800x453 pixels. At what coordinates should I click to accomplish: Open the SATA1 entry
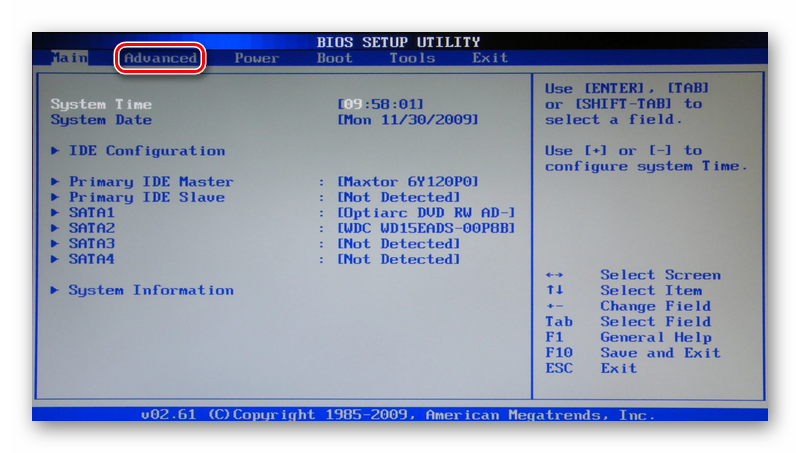(92, 213)
